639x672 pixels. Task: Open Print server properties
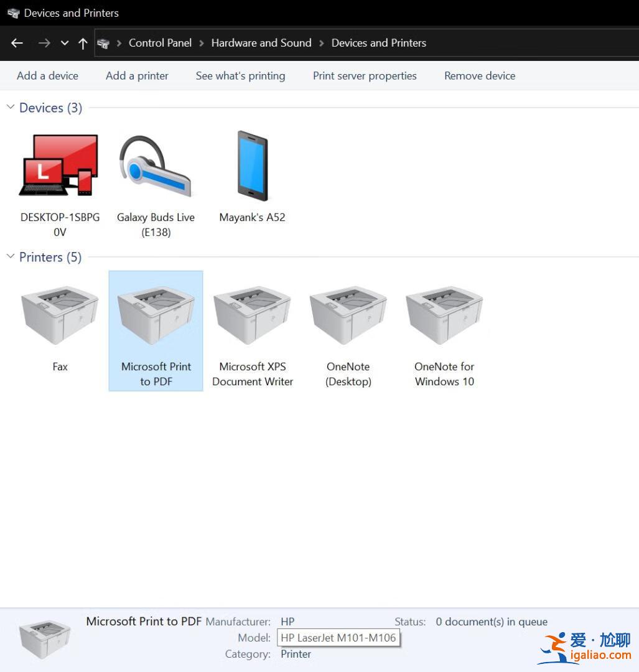[365, 75]
